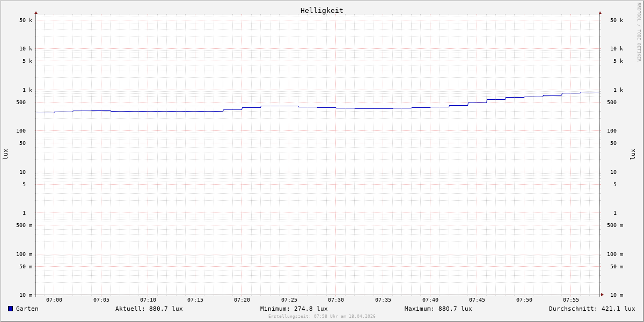The height and width of the screenshot is (322, 644).
Task: Click the Garten legend label
Action: click(27, 309)
